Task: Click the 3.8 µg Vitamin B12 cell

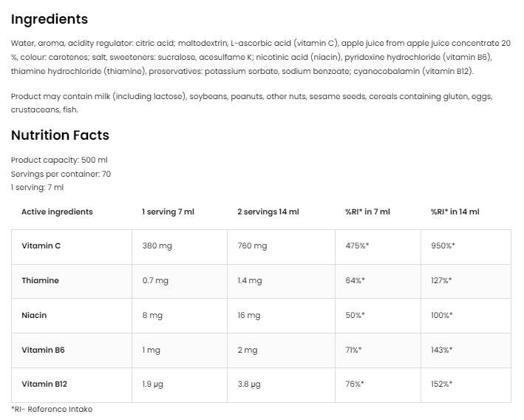Action: (x=249, y=385)
